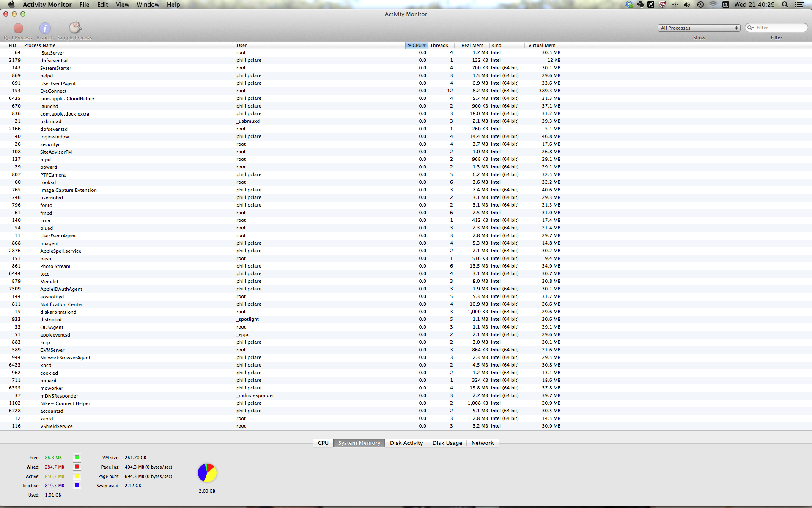Switch to the Disk Usage tab

click(447, 443)
